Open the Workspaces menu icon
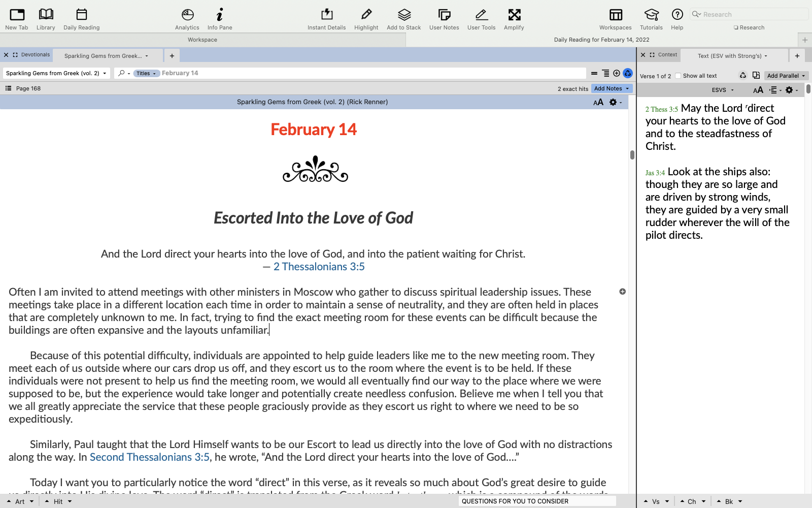Screen dimensions: 812x508 [616, 19]
